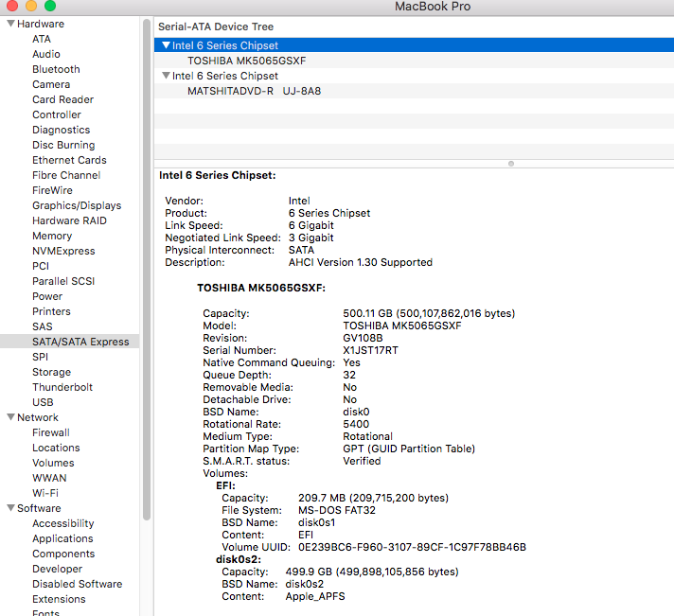674x616 pixels.
Task: Select the ATA hardware item
Action: tap(42, 39)
